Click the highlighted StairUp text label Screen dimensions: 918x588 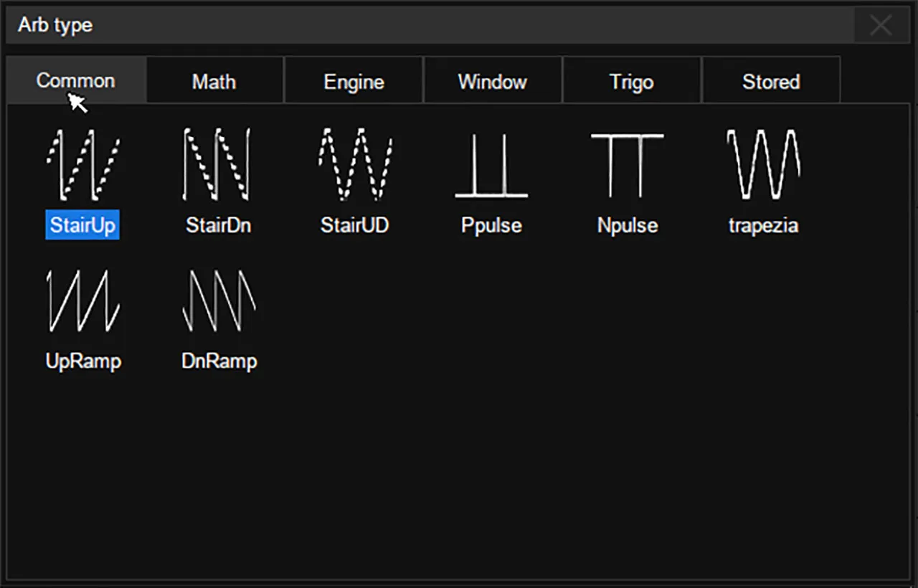point(82,225)
